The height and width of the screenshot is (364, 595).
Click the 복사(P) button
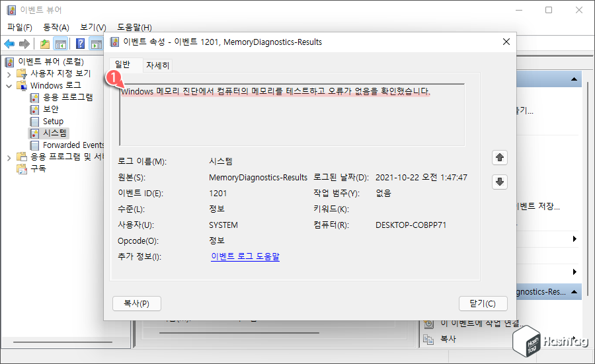tap(137, 303)
